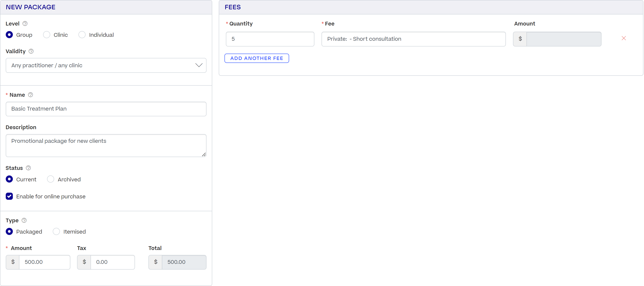Open the Fee selection field
This screenshot has height=286, width=644.
pyautogui.click(x=413, y=39)
